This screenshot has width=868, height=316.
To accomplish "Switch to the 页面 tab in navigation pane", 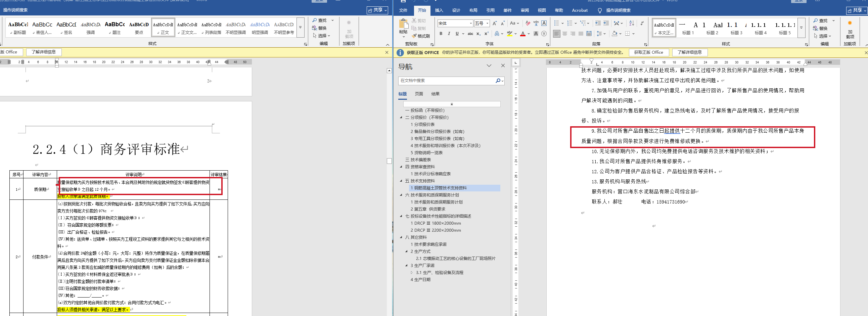I will click(x=419, y=94).
